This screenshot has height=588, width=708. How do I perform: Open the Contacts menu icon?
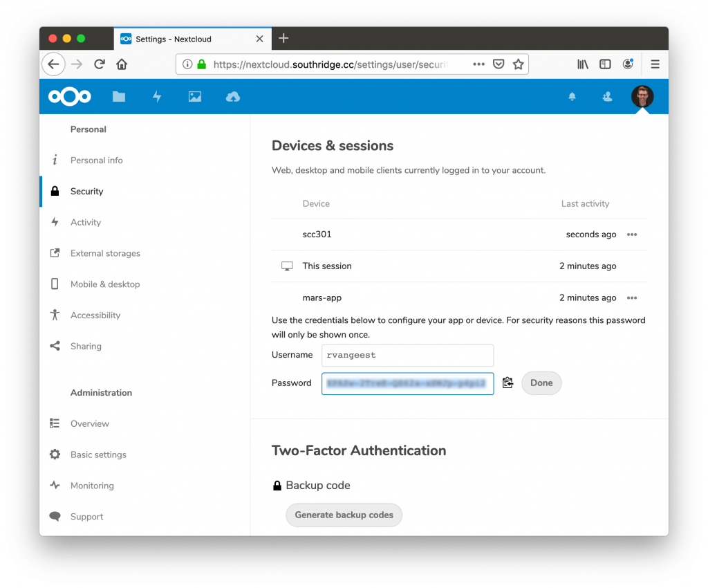tap(607, 97)
